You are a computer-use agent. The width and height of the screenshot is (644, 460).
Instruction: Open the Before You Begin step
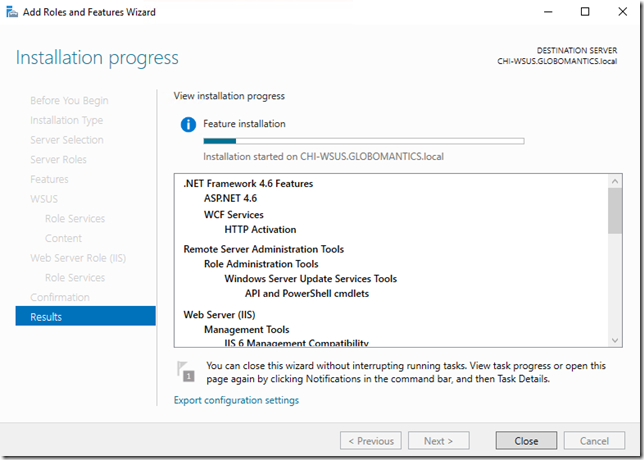[x=69, y=101]
